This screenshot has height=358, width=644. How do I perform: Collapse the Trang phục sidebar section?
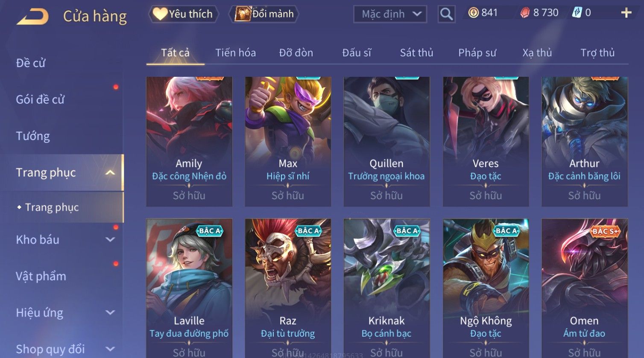coord(110,172)
